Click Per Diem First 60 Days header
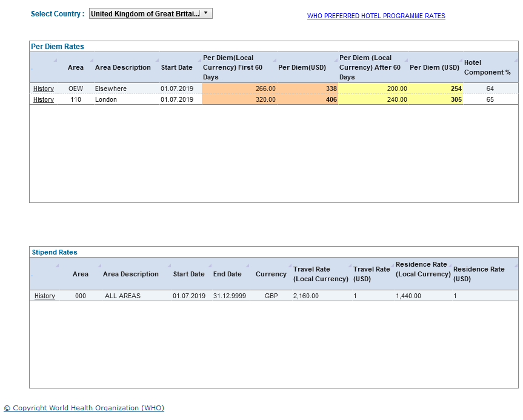 pyautogui.click(x=233, y=67)
